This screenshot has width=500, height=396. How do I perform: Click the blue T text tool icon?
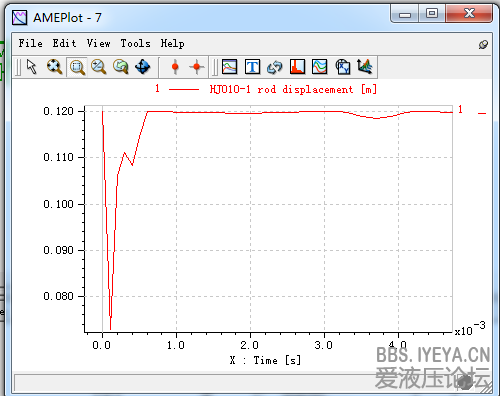coord(252,67)
